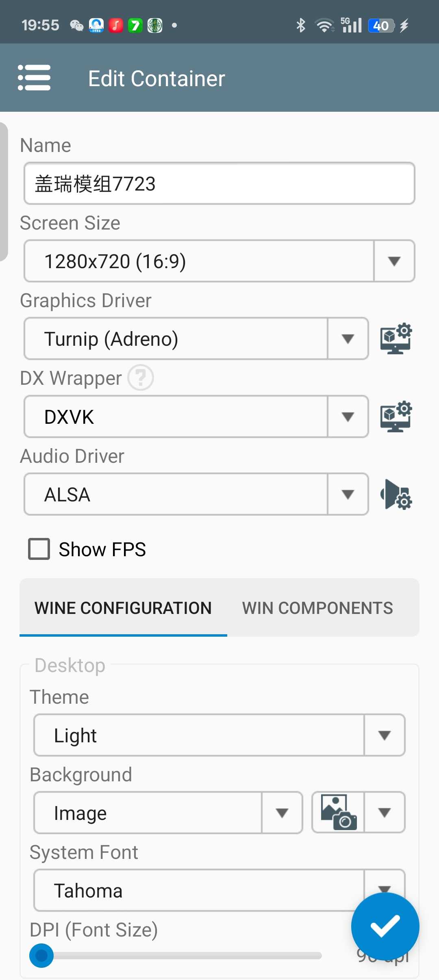The image size is (439, 980).
Task: Open Graphics Driver configuration settings icon
Action: [x=396, y=338]
